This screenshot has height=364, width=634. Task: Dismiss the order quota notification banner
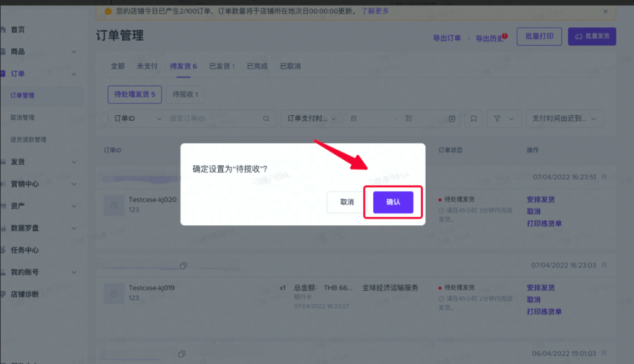605,11
